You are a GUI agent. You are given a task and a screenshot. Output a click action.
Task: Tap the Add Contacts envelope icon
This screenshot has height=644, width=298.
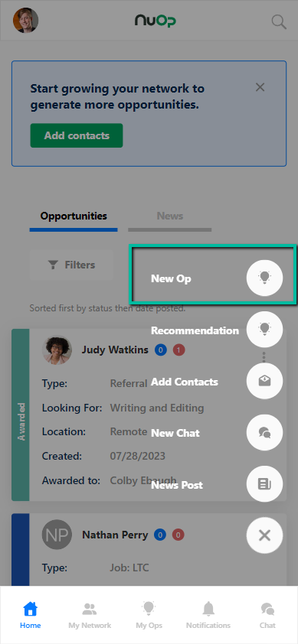pyautogui.click(x=264, y=381)
